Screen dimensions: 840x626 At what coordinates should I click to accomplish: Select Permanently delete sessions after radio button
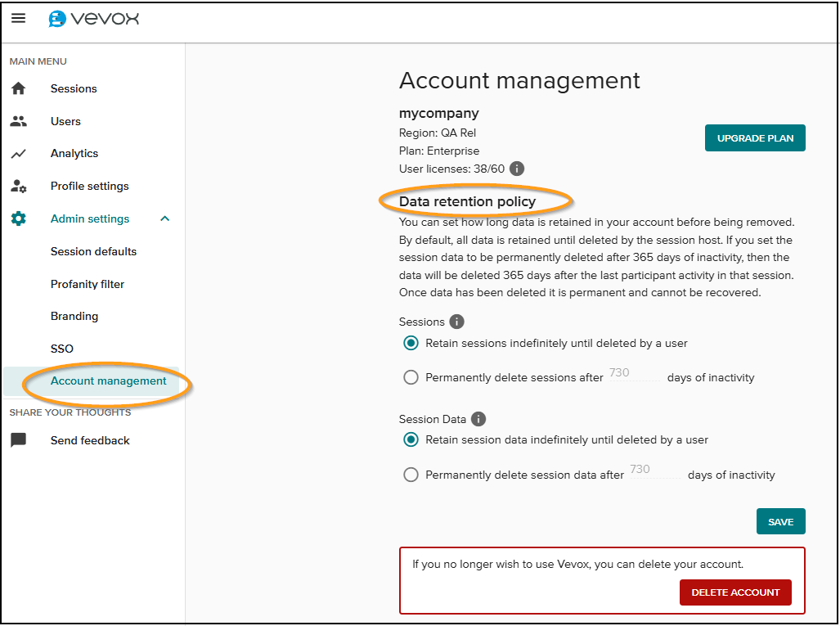pos(411,377)
